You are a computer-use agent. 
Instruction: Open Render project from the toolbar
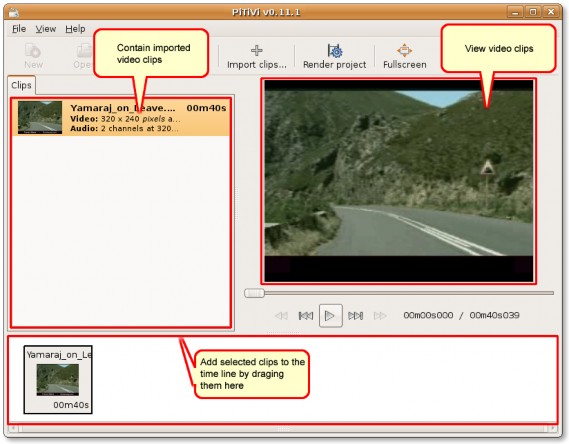click(334, 56)
